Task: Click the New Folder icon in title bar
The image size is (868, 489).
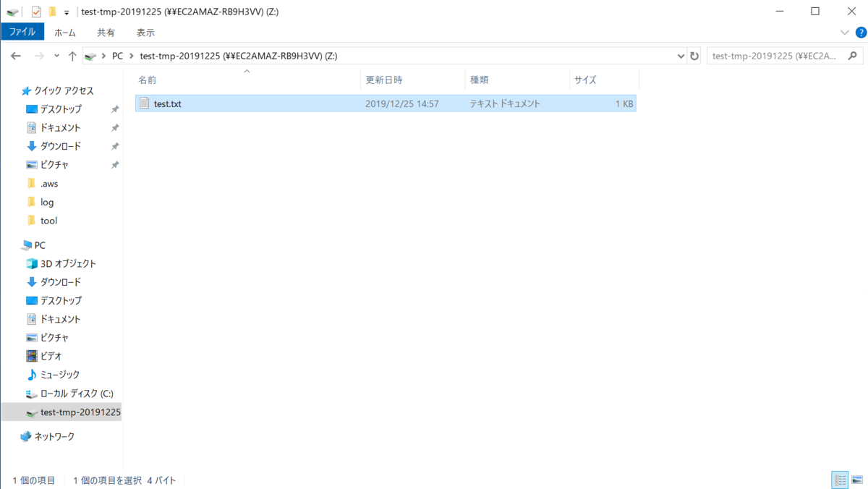Action: tap(52, 12)
